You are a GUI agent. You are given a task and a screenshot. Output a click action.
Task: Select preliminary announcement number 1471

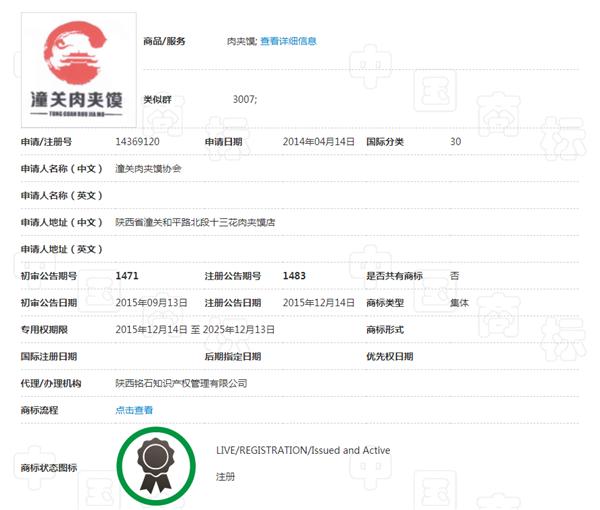127,276
